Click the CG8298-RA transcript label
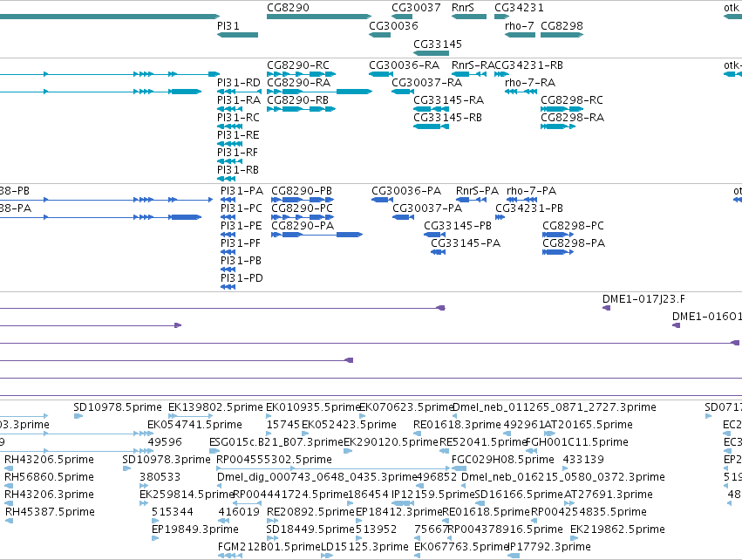Image resolution: width=742 pixels, height=560 pixels. coord(573,118)
